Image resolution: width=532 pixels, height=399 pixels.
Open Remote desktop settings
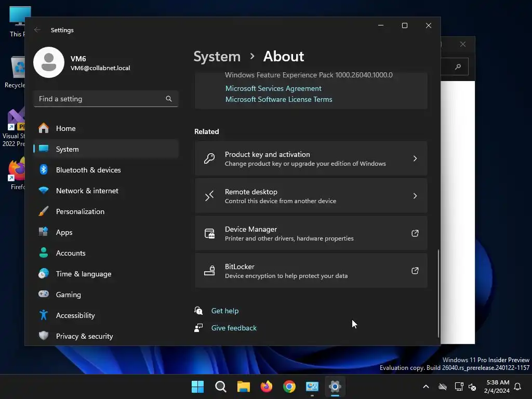coord(311,196)
